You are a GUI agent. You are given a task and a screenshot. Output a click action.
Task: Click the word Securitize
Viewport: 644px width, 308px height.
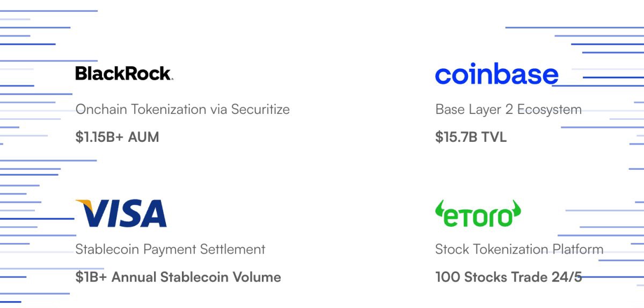(x=260, y=110)
